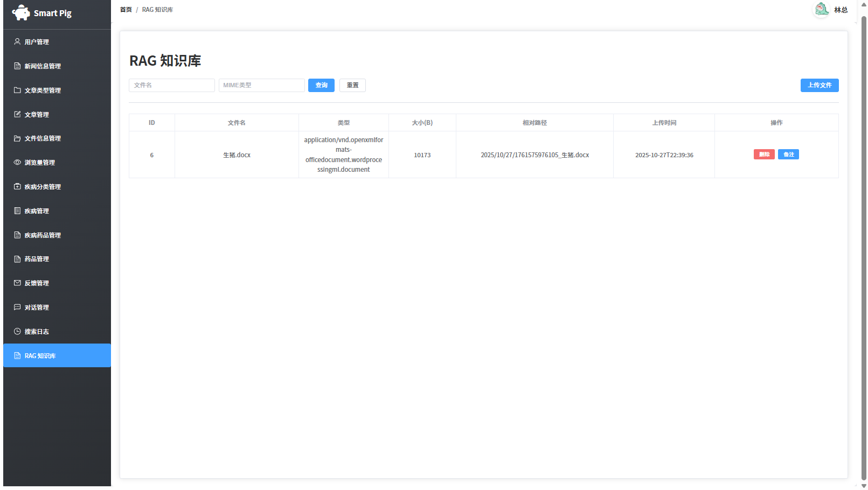
Task: Click the 相对路径 column header
Action: 534,123
